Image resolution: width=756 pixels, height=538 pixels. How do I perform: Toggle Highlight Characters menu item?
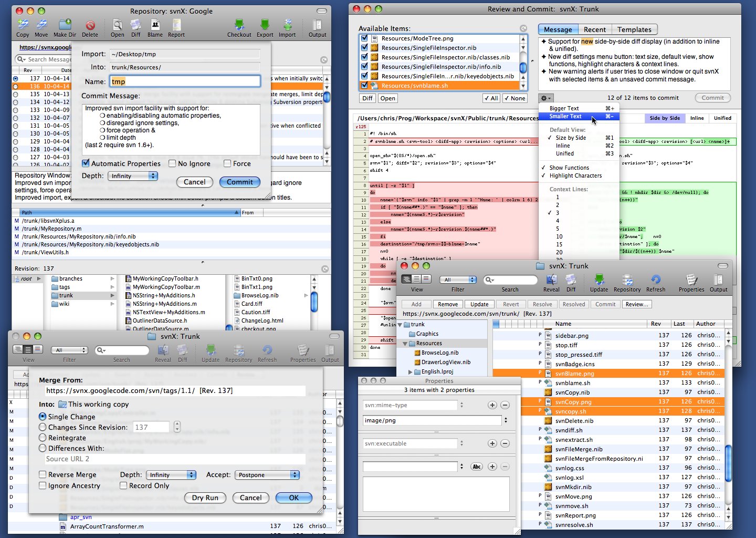click(x=579, y=176)
